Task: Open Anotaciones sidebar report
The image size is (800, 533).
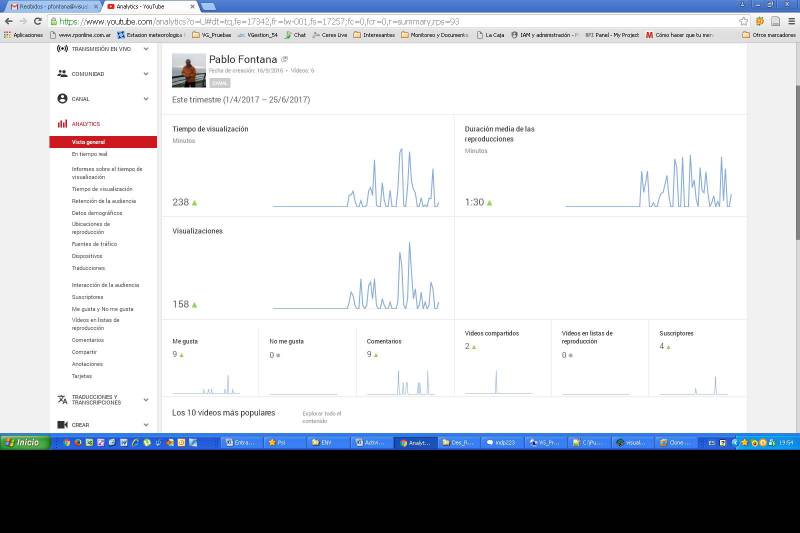Action: tap(87, 364)
